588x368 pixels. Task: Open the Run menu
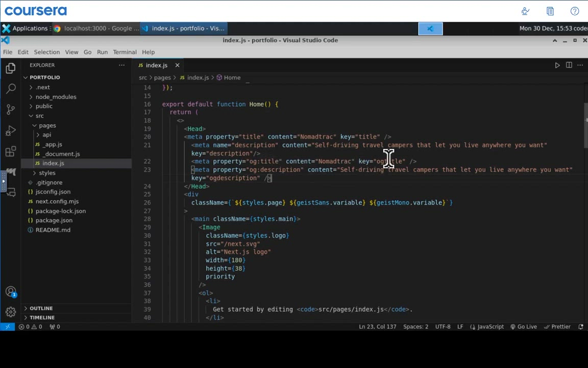tap(102, 52)
